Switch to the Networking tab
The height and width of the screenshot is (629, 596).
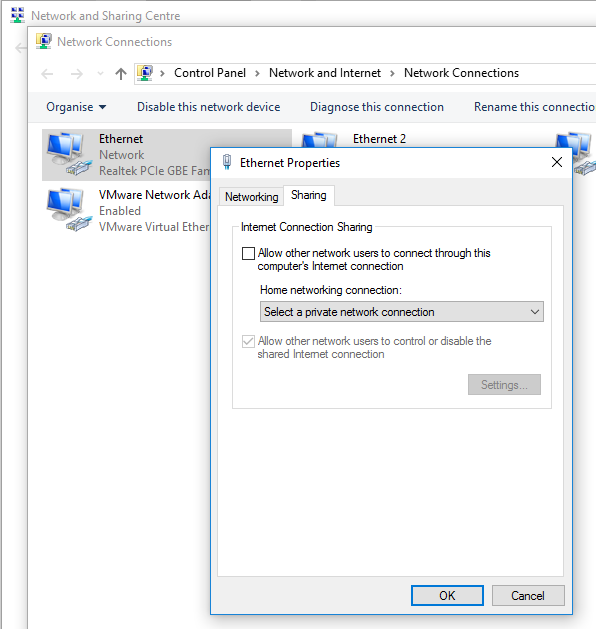click(251, 197)
